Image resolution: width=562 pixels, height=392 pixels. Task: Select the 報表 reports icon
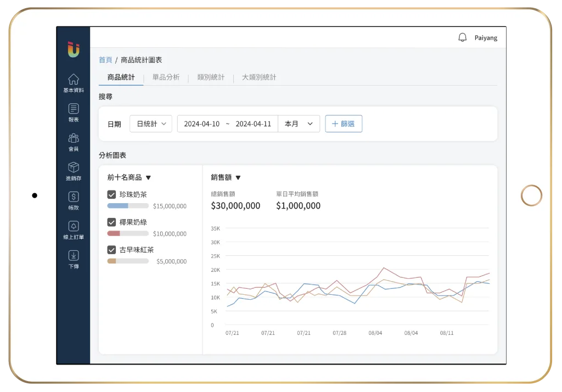[x=74, y=111]
